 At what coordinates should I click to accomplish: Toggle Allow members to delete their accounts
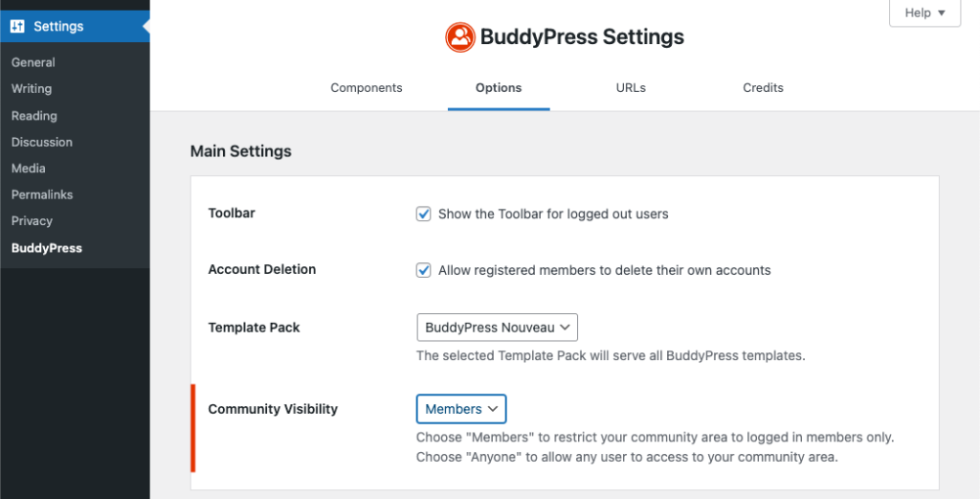(x=424, y=270)
